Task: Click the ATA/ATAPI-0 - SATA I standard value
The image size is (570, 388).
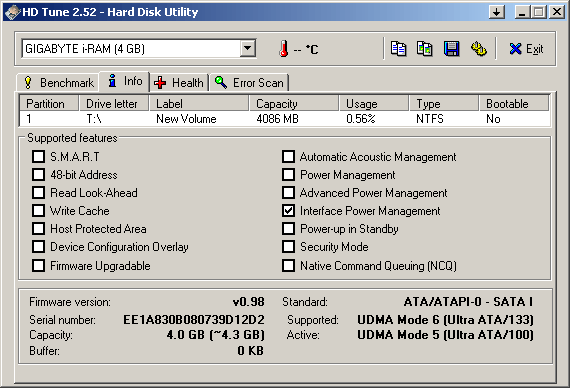Action: (x=468, y=302)
